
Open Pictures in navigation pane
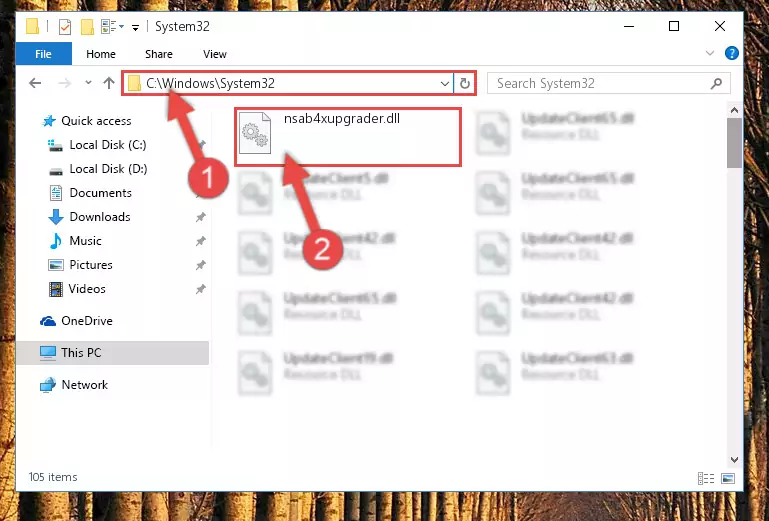tap(91, 265)
